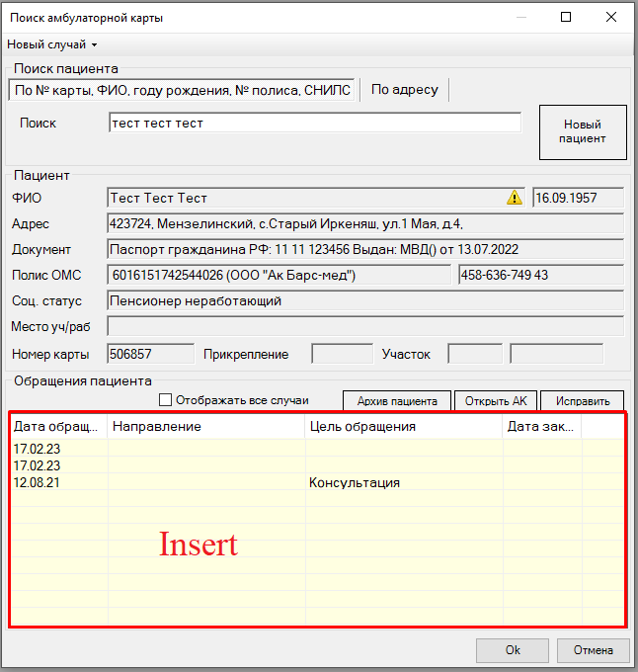Click the Цель обращения column header
This screenshot has width=638, height=672.
click(403, 427)
